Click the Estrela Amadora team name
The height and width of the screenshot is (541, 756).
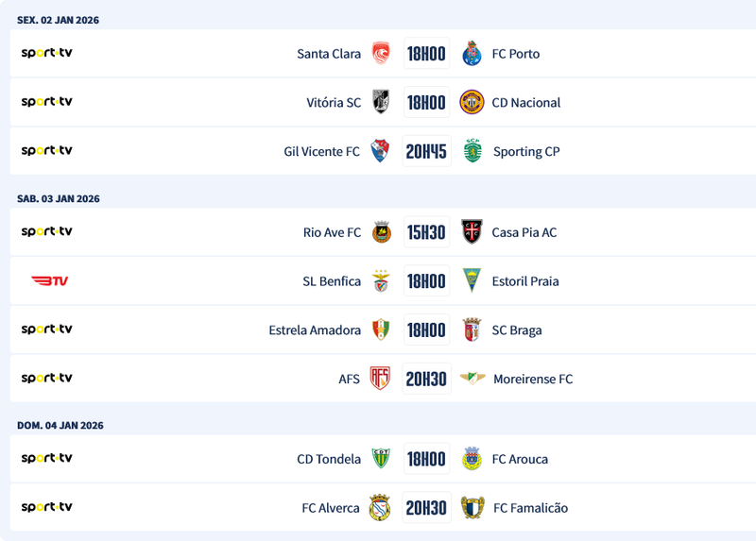tap(315, 330)
